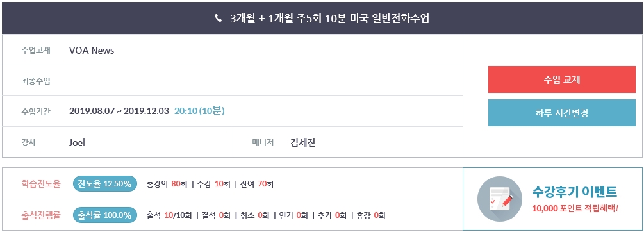The image size is (644, 232).
Task: Click 하루 시간변경 blue button
Action: pos(561,113)
